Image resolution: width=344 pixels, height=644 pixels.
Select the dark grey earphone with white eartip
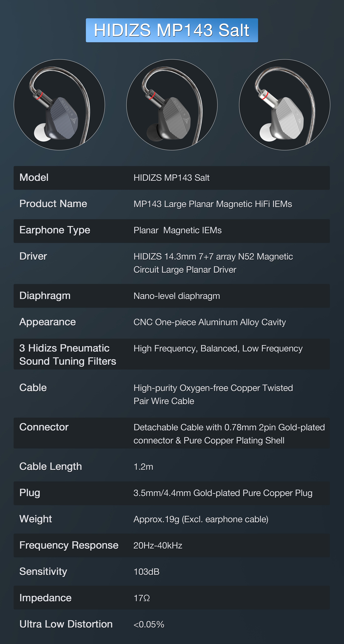click(59, 105)
